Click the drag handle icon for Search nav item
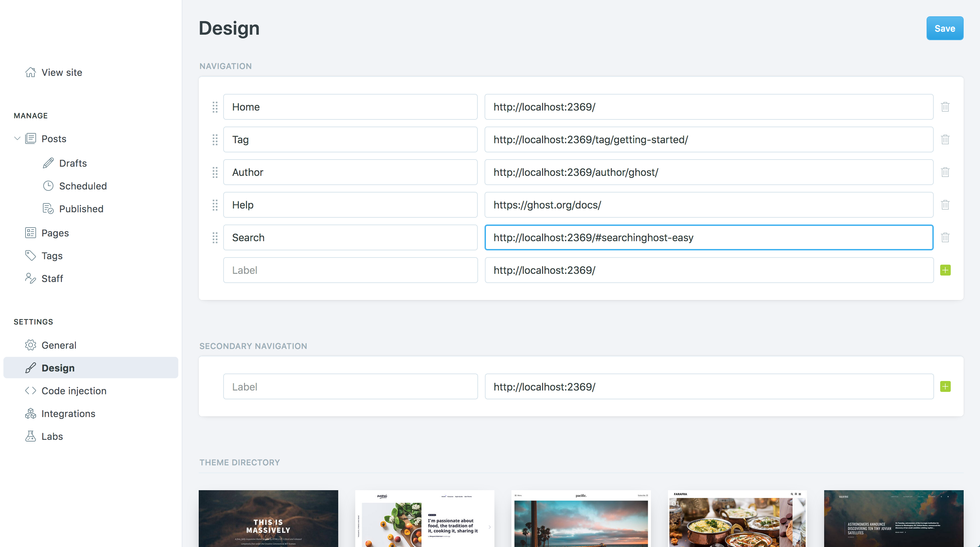Viewport: 980px width, 547px height. [215, 237]
